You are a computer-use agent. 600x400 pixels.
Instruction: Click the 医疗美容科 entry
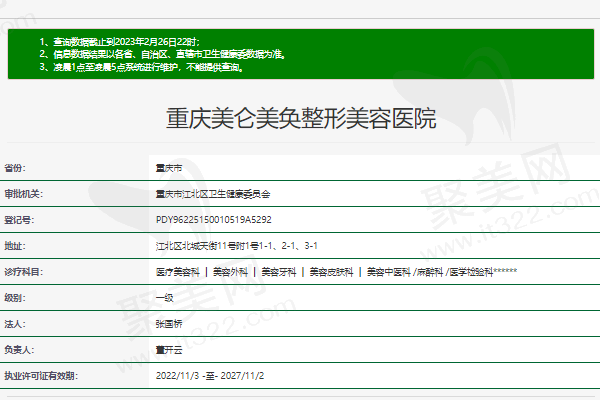click(x=178, y=272)
